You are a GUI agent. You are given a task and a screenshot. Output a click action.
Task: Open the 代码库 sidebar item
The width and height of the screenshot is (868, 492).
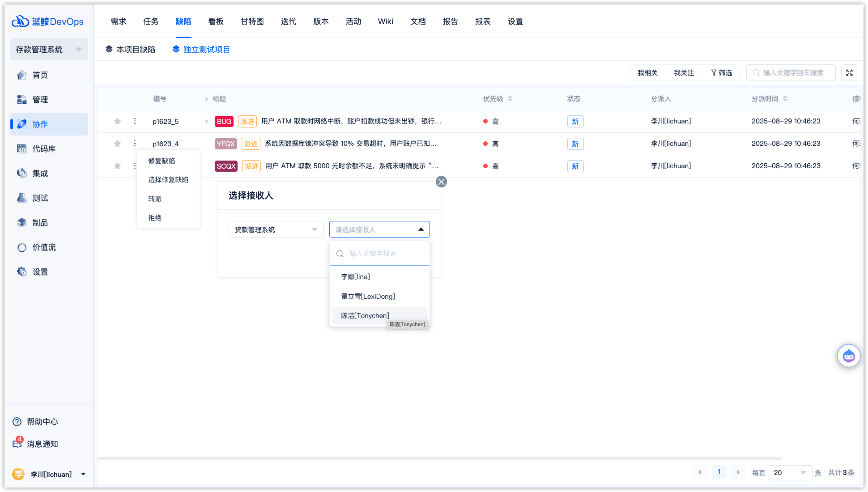pyautogui.click(x=44, y=149)
